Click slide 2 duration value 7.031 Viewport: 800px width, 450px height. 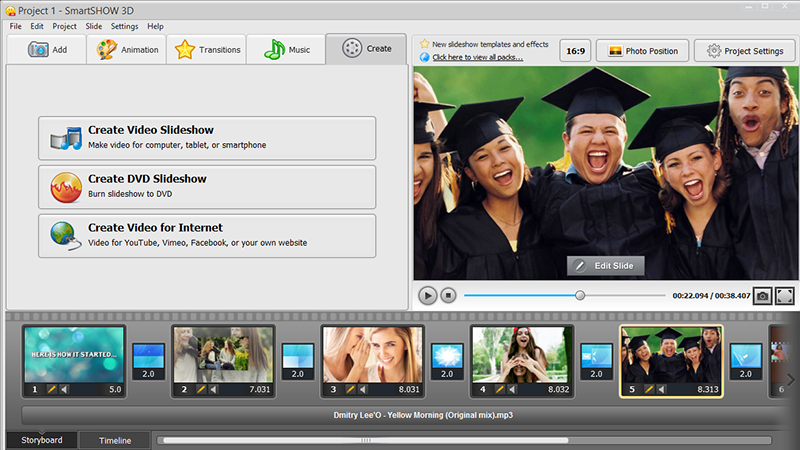pos(260,389)
